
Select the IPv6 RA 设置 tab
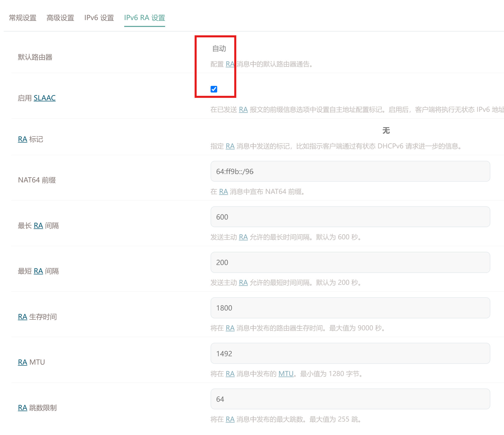[145, 18]
